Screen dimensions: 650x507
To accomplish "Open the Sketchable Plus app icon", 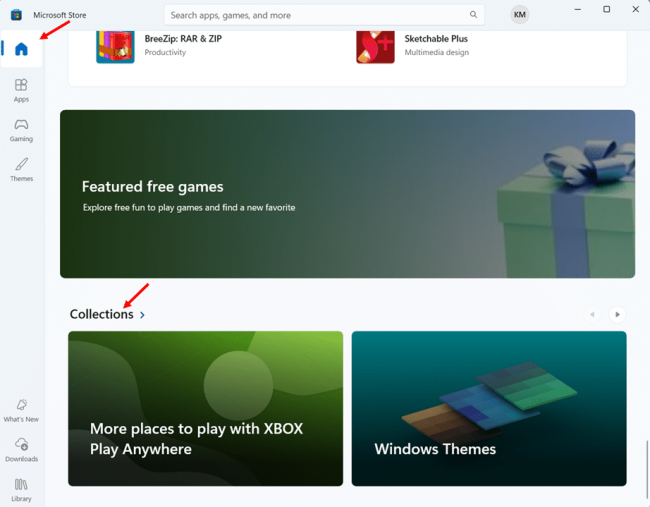I will [x=375, y=46].
